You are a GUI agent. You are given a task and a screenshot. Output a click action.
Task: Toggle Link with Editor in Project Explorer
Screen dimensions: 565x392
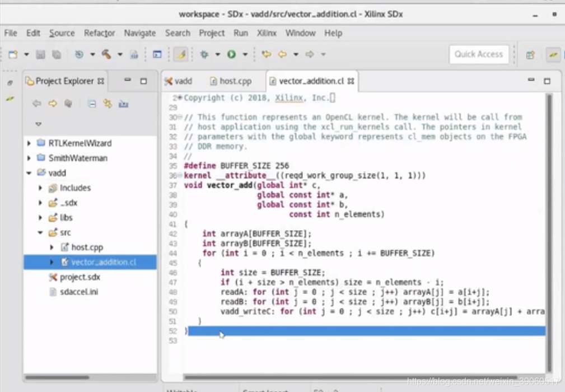108,104
